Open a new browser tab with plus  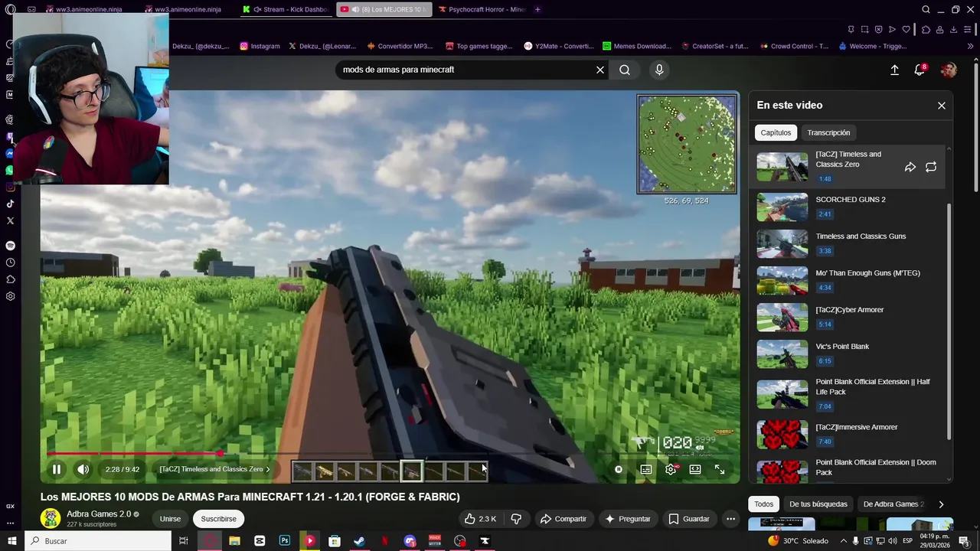tap(537, 9)
